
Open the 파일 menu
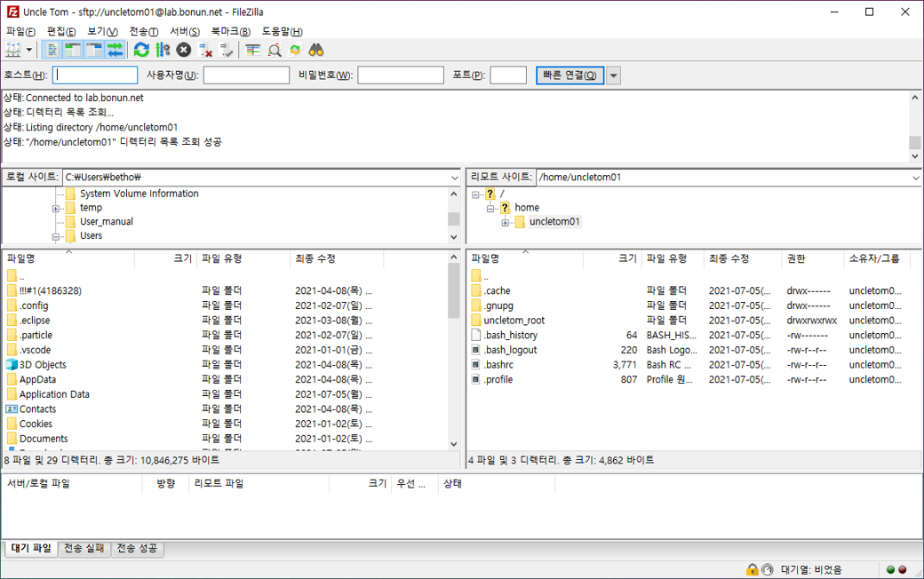pos(20,31)
